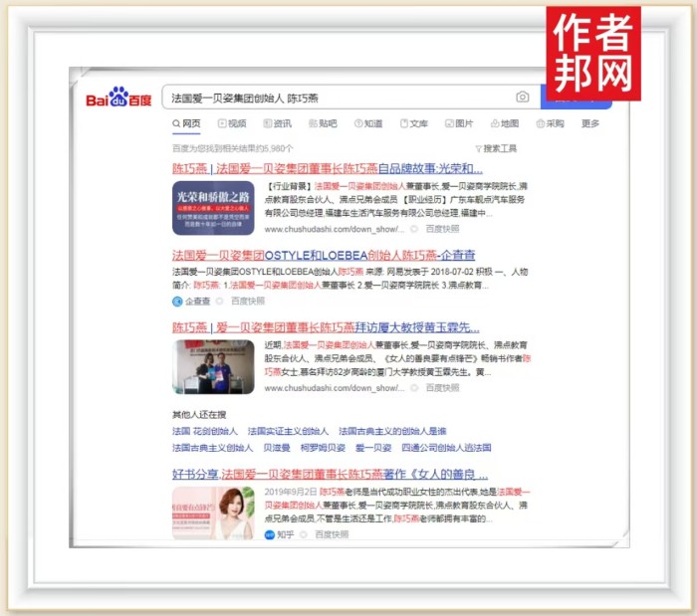The height and width of the screenshot is (616, 697).
Task: Click the camera image search icon
Action: 523,98
